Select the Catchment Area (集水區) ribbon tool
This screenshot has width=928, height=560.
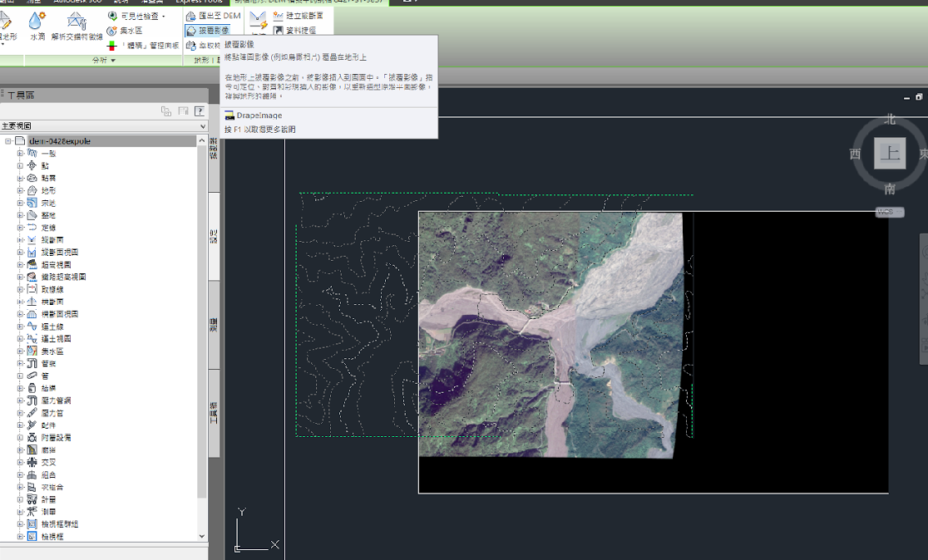coord(125,30)
